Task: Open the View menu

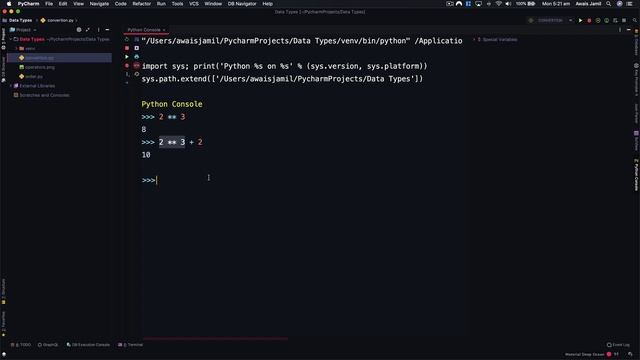Action: [x=78, y=4]
